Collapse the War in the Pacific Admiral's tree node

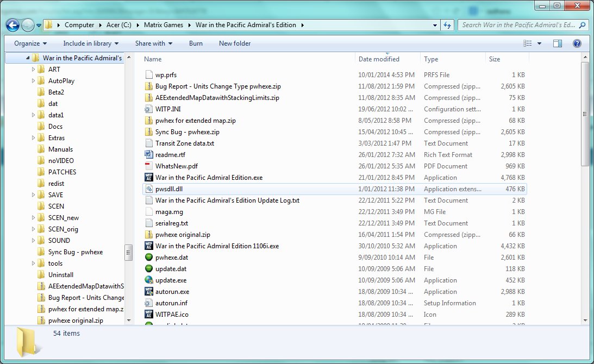pos(28,58)
